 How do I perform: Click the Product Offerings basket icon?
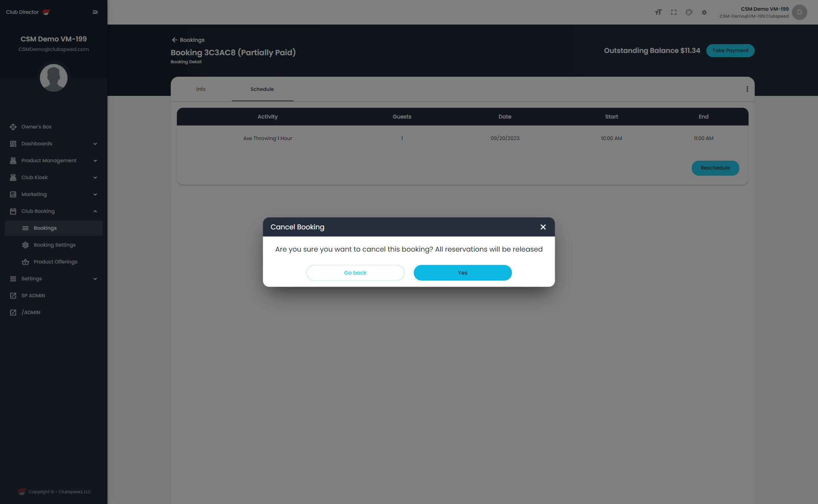coord(25,262)
